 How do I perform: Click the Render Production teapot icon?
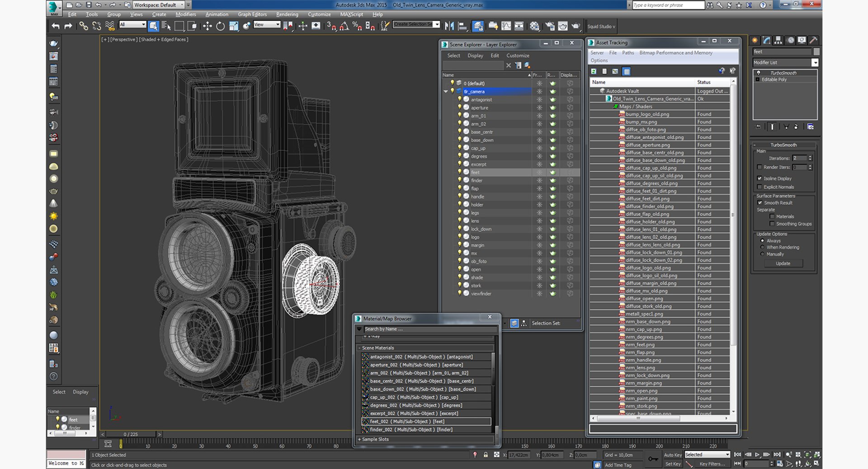click(576, 26)
